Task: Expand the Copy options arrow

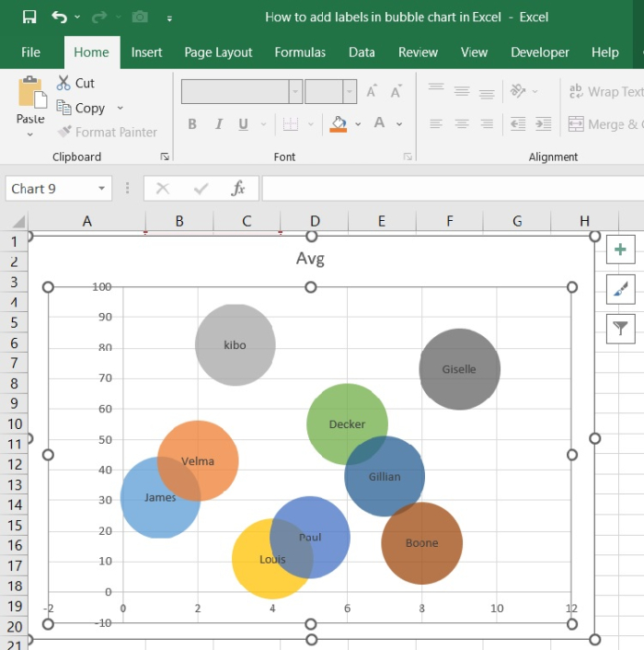Action: point(121,108)
